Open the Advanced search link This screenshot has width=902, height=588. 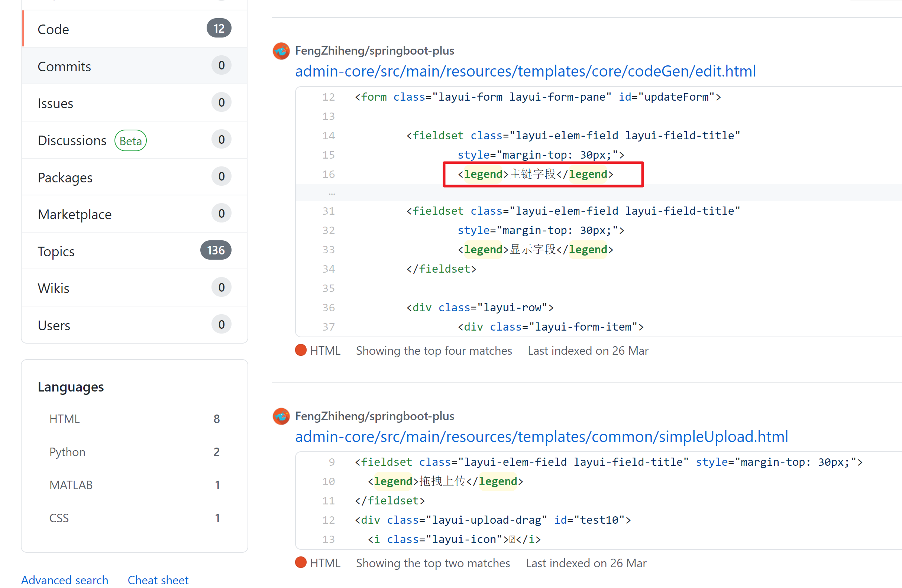[x=65, y=580]
